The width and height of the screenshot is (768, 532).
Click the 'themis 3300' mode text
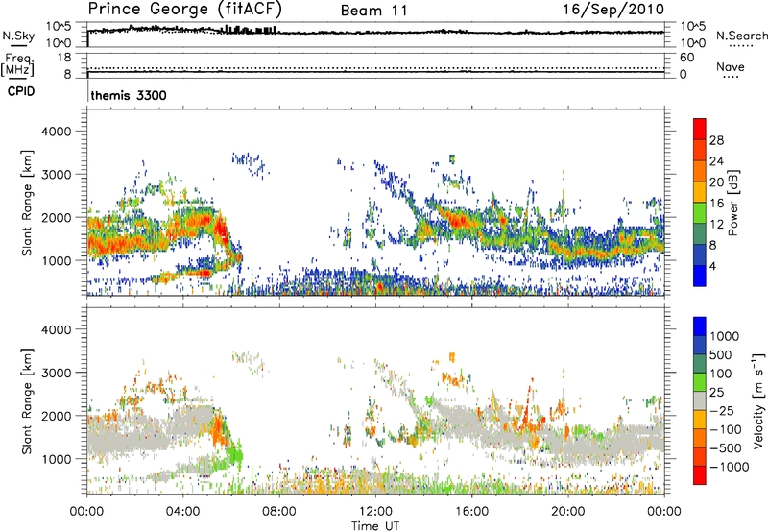[x=129, y=95]
